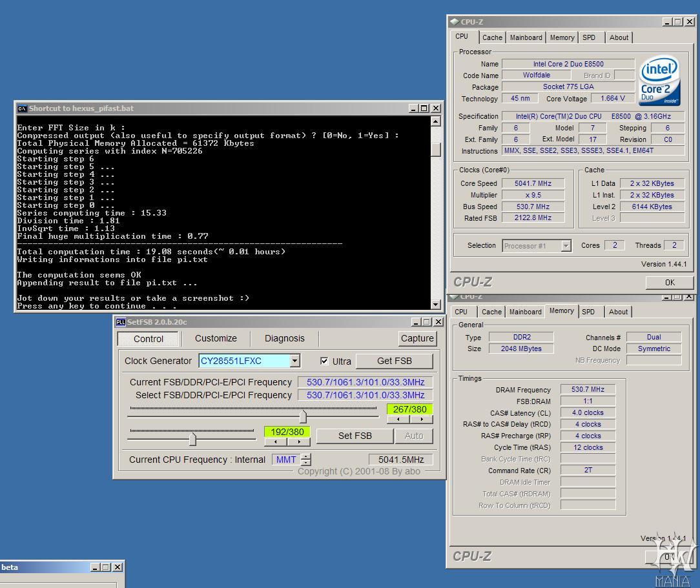This screenshot has width=700, height=588.
Task: Click the command window scrollbar down arrow
Action: [x=436, y=304]
